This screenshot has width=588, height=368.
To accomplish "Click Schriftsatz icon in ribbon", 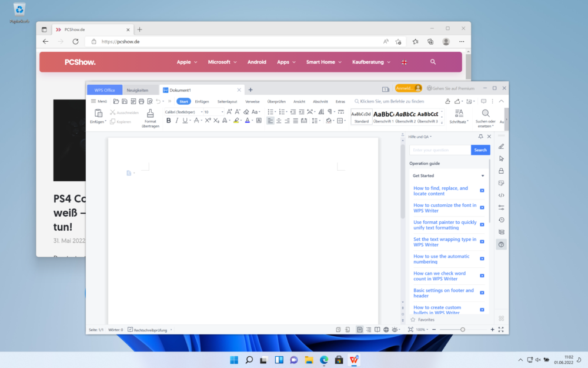I will (459, 114).
